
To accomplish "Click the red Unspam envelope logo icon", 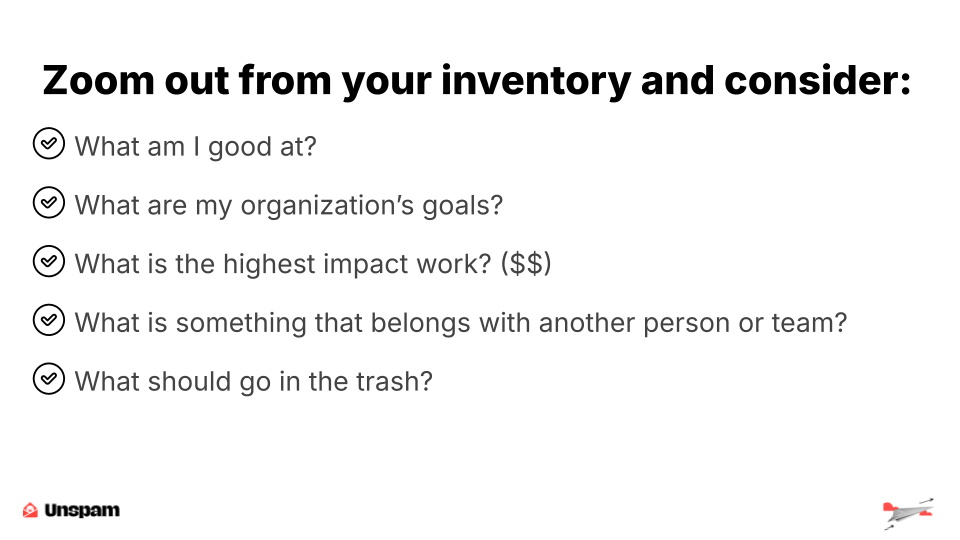I will pos(30,510).
